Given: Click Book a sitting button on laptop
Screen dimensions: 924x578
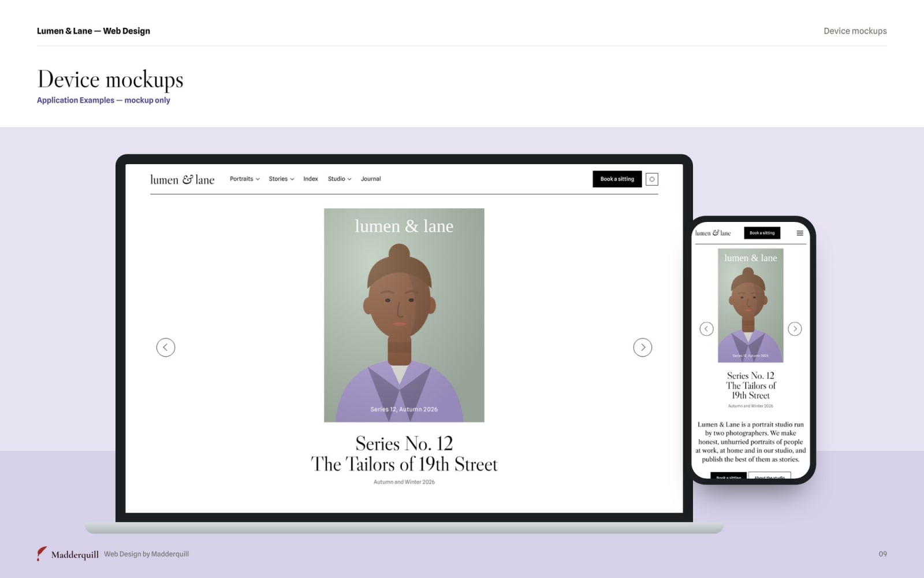Looking at the screenshot, I should [617, 179].
